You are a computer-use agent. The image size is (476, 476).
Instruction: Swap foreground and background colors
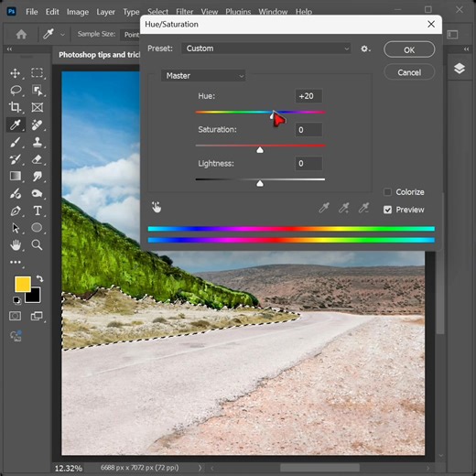(39, 278)
